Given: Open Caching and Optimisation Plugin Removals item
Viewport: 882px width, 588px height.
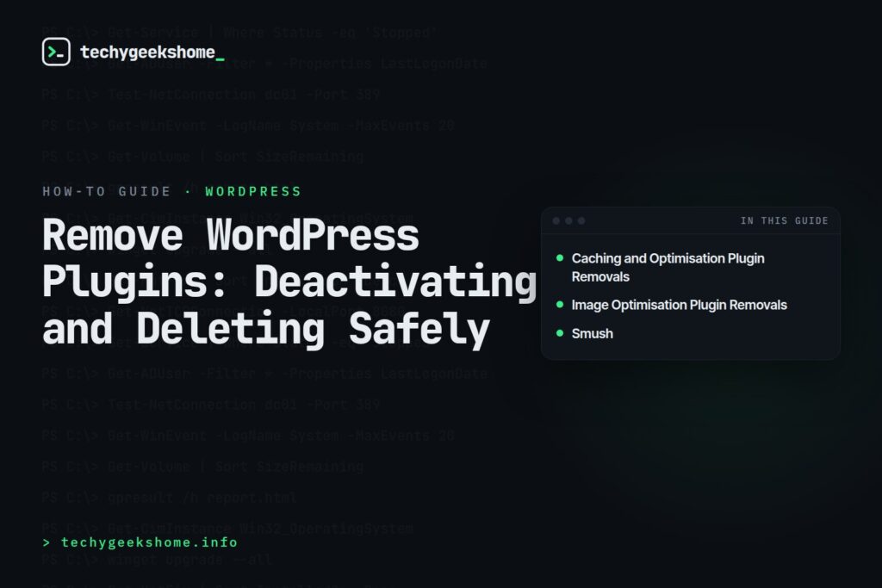Looking at the screenshot, I should click(668, 268).
